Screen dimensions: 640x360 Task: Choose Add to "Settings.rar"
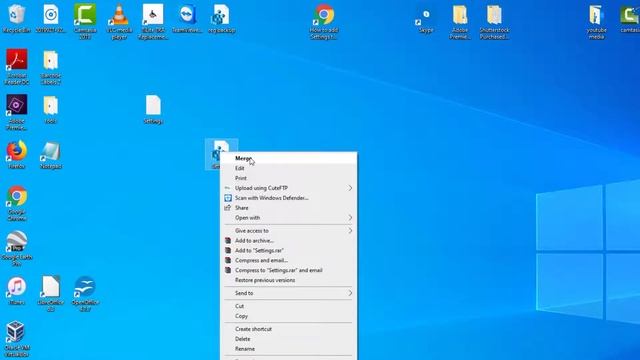pos(288,250)
